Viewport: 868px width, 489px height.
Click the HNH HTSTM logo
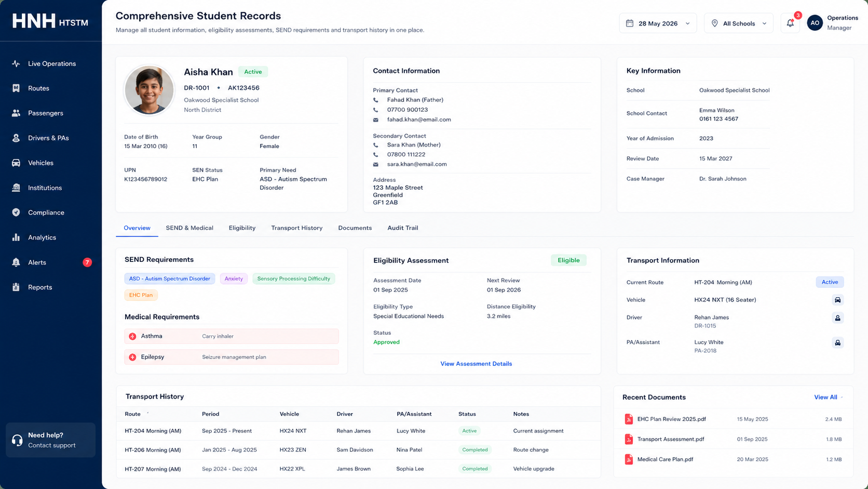click(x=50, y=21)
